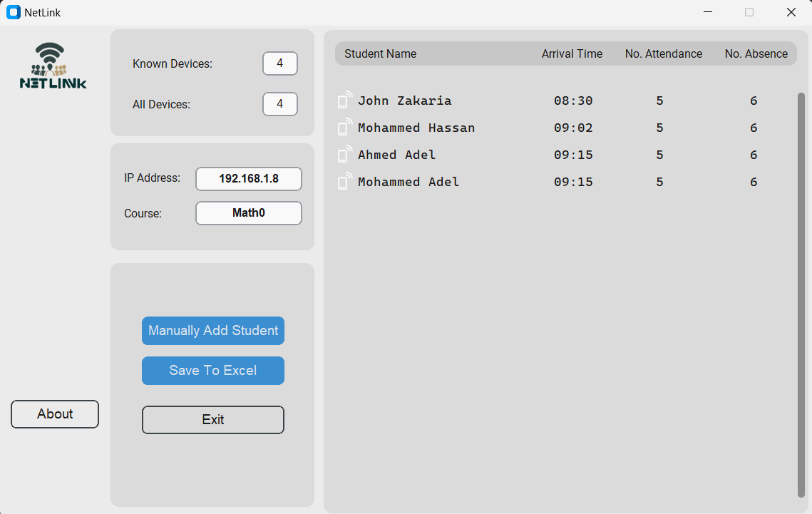
Task: Open the About window
Action: [54, 413]
